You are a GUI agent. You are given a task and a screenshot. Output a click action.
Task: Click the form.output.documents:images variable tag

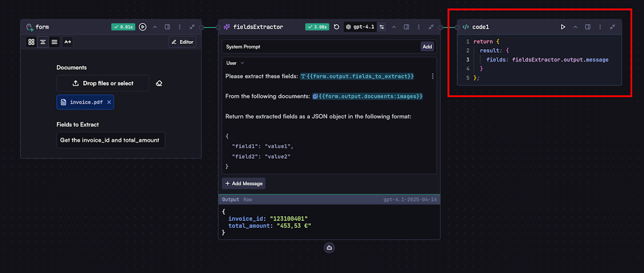(367, 96)
